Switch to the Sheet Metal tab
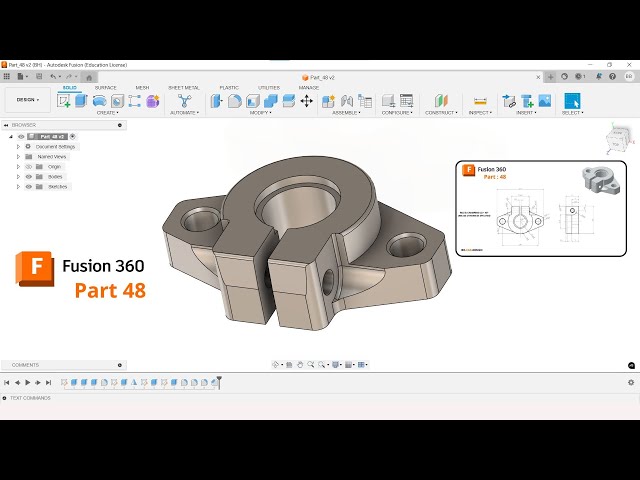Viewport: 640px width, 480px height. [184, 88]
